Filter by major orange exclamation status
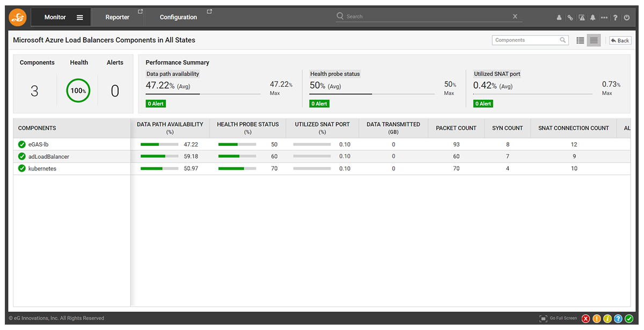The height and width of the screenshot is (330, 644). [596, 319]
